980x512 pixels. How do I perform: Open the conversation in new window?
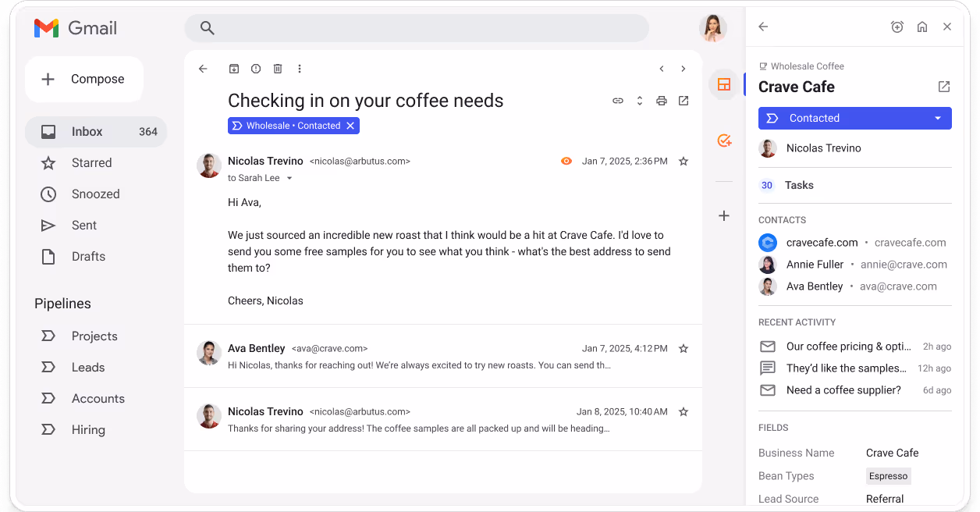tap(683, 101)
